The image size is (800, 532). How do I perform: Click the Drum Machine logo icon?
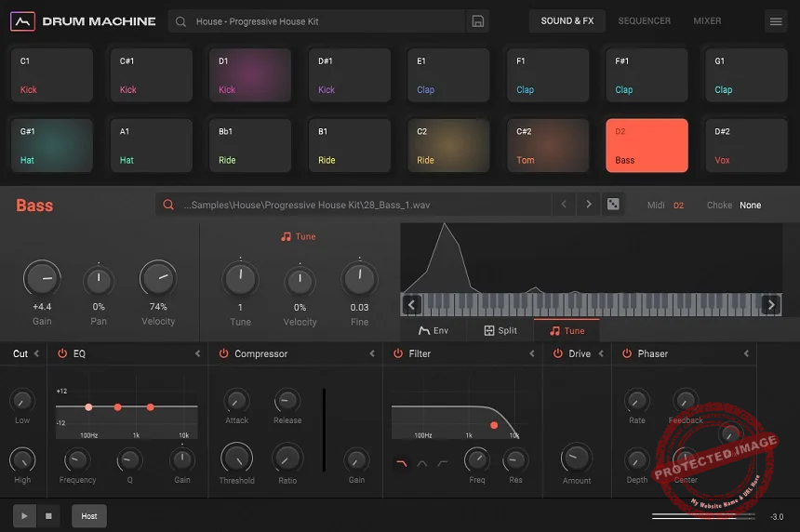(x=22, y=21)
